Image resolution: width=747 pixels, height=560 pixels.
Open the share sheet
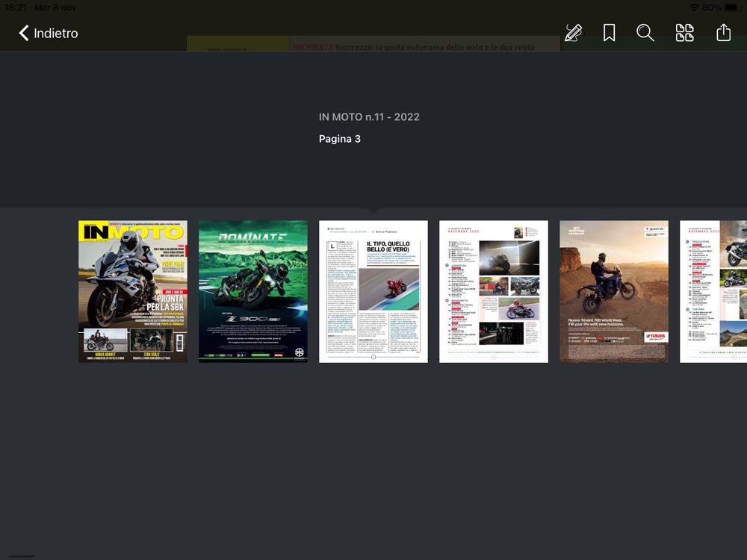point(723,32)
